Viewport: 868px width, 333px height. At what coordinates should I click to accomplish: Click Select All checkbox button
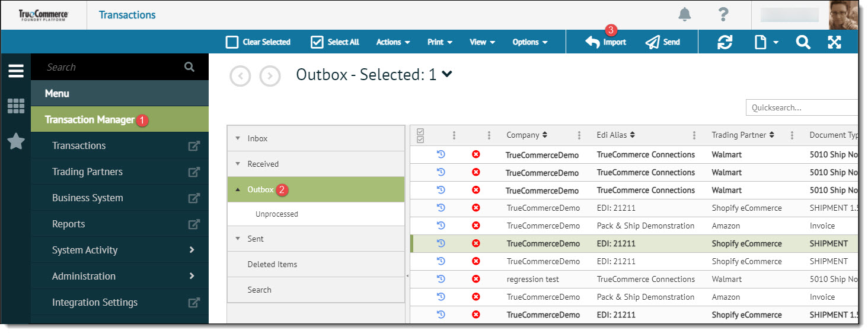coord(335,42)
